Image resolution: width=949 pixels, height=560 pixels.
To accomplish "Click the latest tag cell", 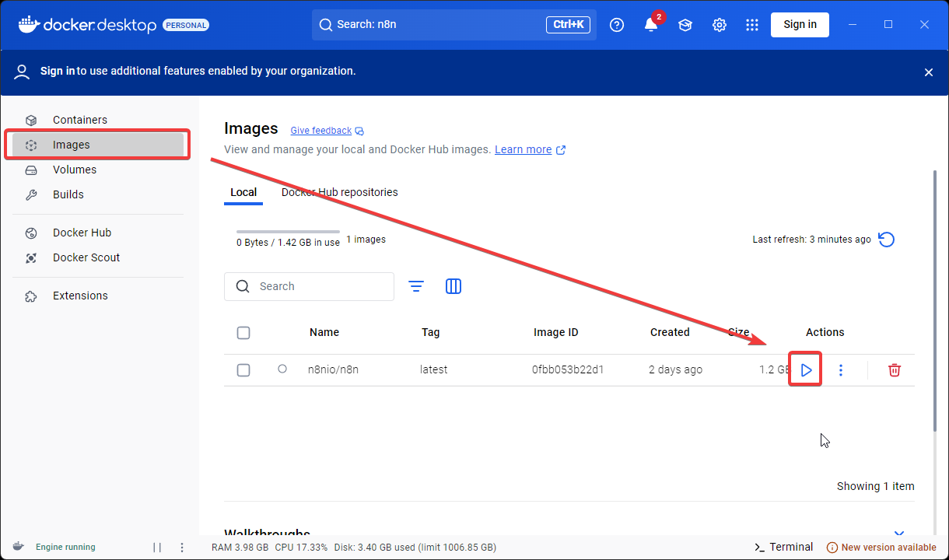I will tap(434, 369).
